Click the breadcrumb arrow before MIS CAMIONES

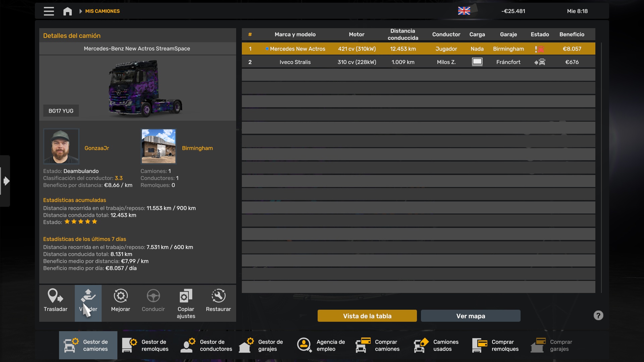coord(80,11)
